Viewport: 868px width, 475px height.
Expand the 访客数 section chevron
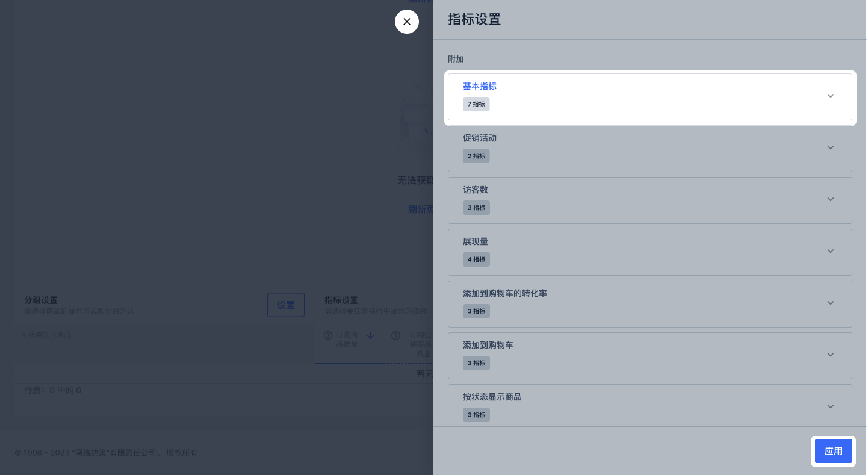coord(831,200)
